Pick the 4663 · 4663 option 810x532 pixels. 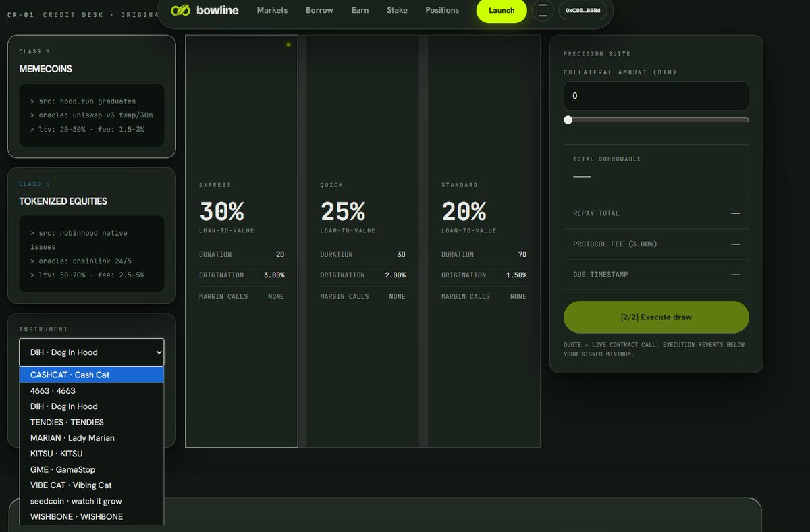click(91, 390)
